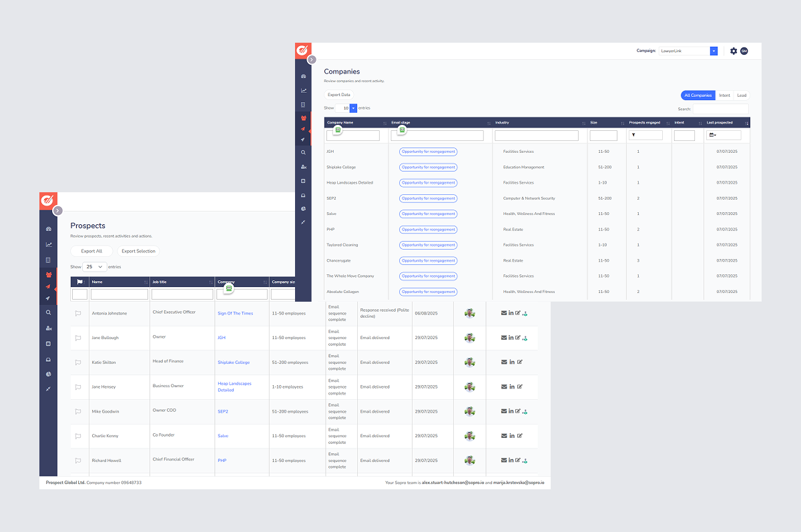This screenshot has height=532, width=801.
Task: Toggle the flag for Jane Hensey
Action: [x=78, y=386]
